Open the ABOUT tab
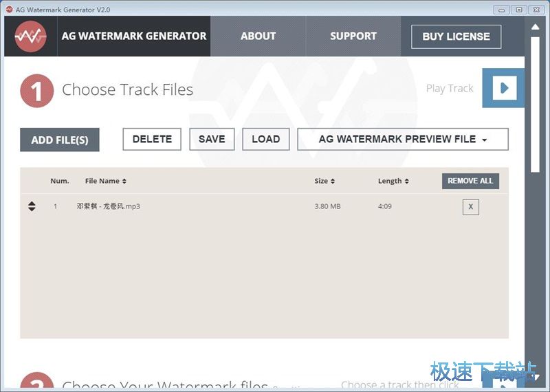The image size is (550, 392). (x=258, y=36)
